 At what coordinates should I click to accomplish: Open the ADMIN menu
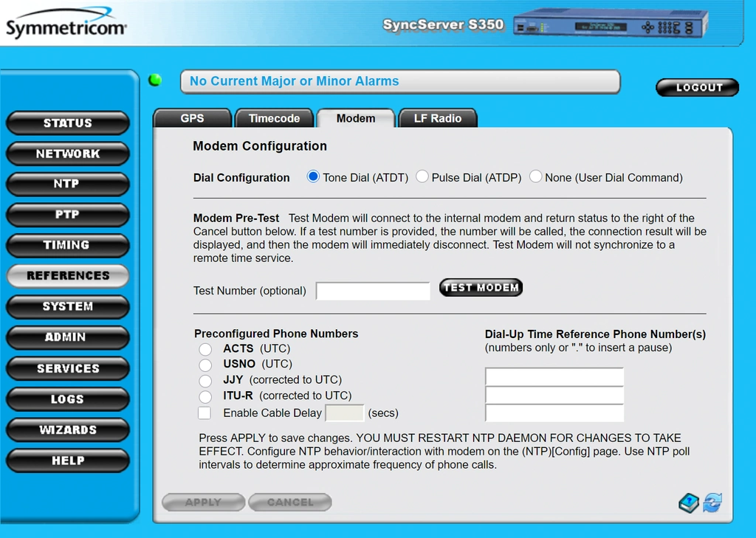[68, 337]
